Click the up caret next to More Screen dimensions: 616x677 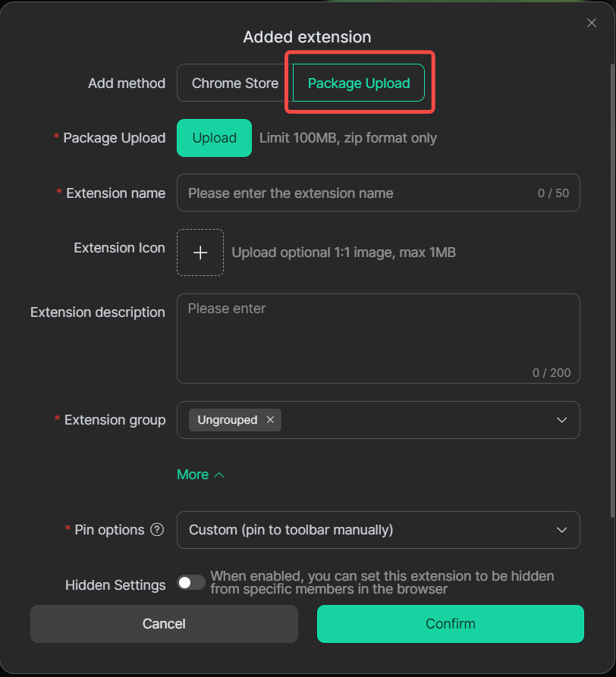click(219, 475)
